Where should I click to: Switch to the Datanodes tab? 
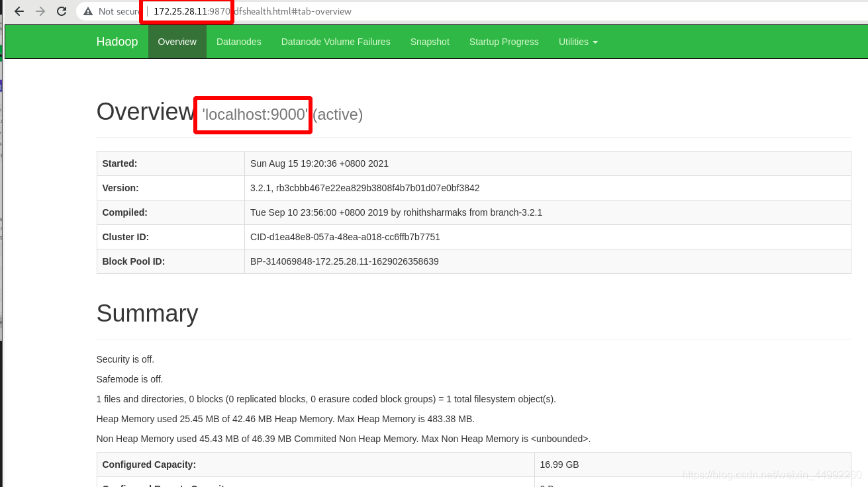(x=239, y=42)
